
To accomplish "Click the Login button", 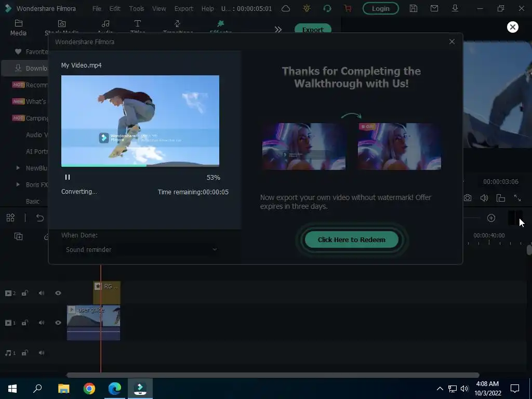I will [x=381, y=8].
